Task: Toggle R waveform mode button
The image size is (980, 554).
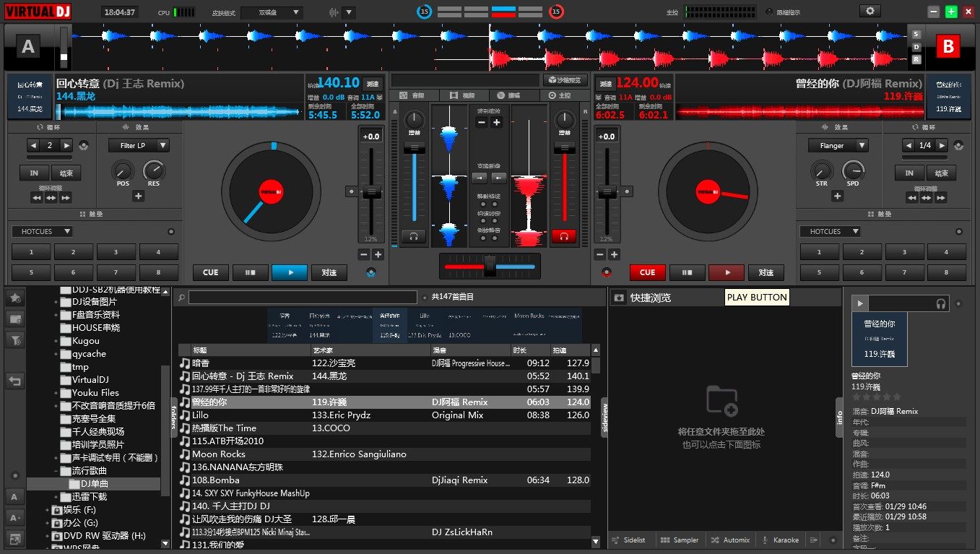Action: (916, 60)
